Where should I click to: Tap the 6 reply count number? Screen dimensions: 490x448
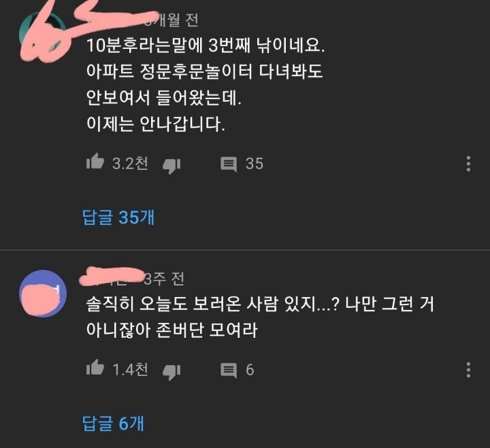[x=250, y=370]
